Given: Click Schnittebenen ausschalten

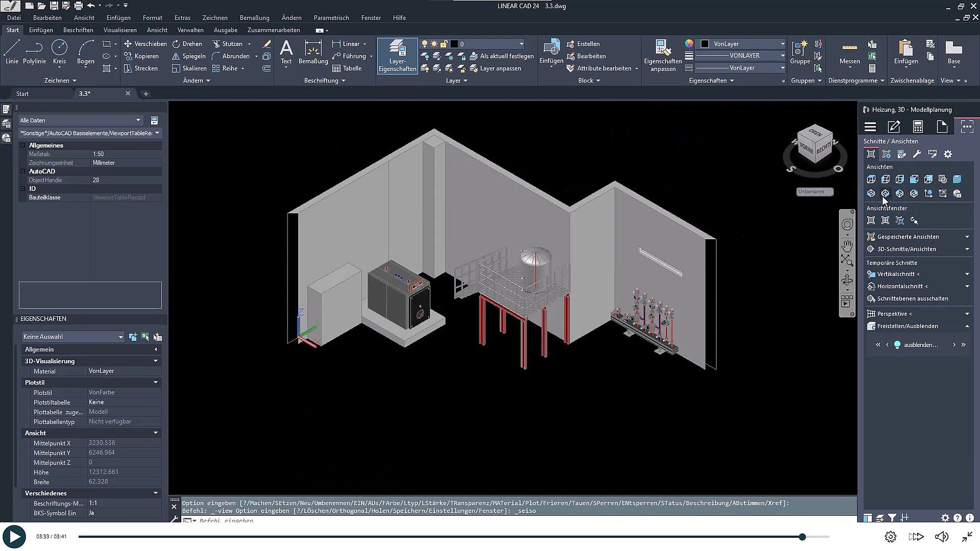Looking at the screenshot, I should coord(912,299).
